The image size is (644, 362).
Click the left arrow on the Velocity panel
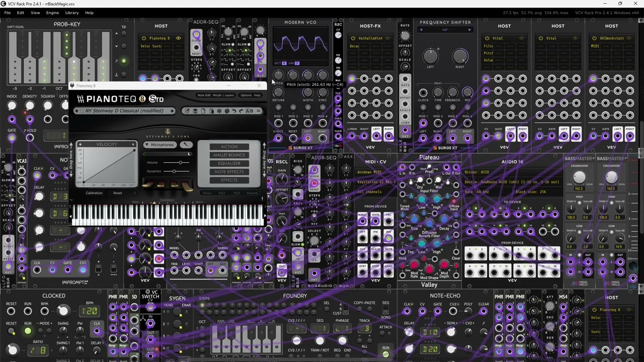pos(80,145)
